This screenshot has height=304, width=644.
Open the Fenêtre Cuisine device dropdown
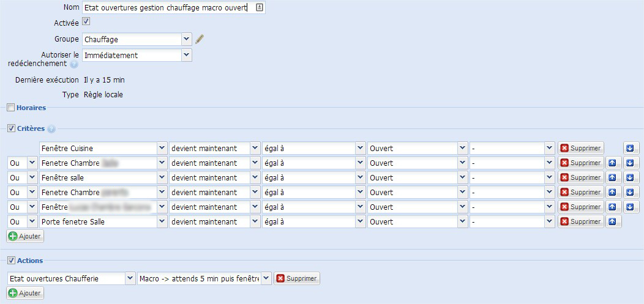162,148
